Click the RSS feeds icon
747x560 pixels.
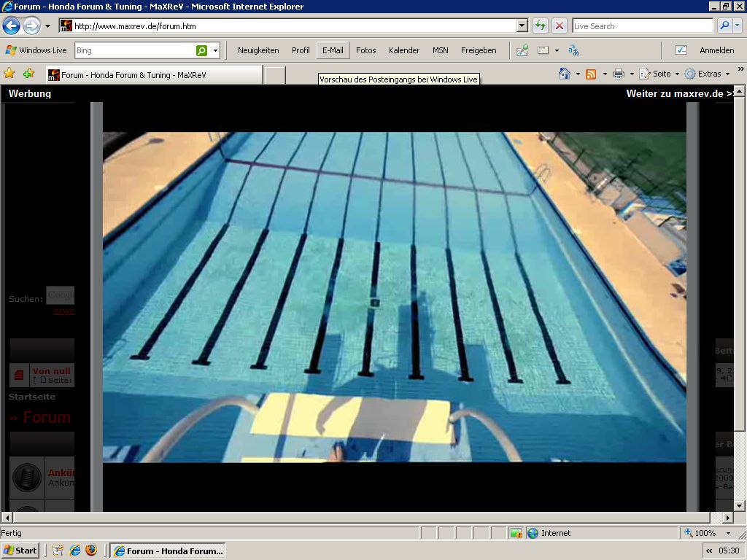point(591,74)
